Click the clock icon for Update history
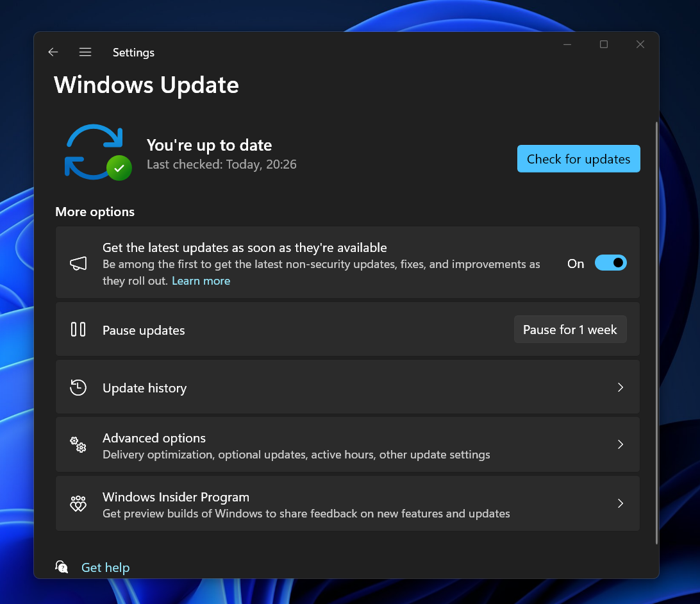This screenshot has width=700, height=604. 78,387
